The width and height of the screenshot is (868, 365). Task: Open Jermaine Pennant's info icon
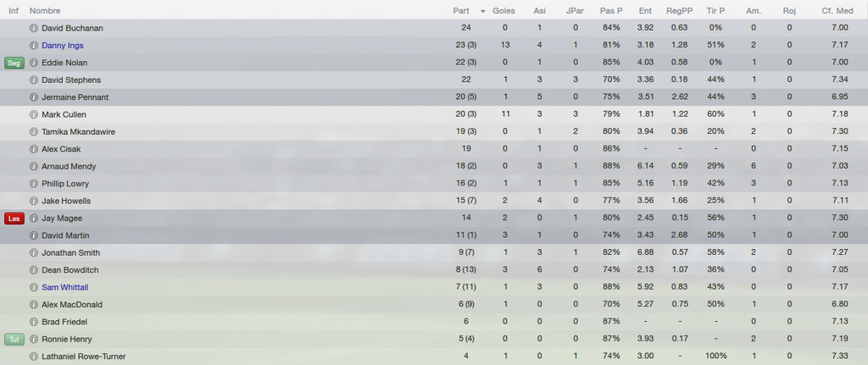34,97
